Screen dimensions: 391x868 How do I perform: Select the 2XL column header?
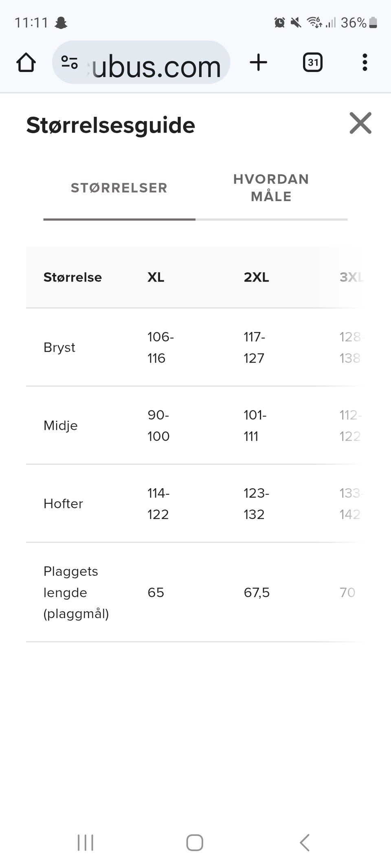click(x=256, y=278)
